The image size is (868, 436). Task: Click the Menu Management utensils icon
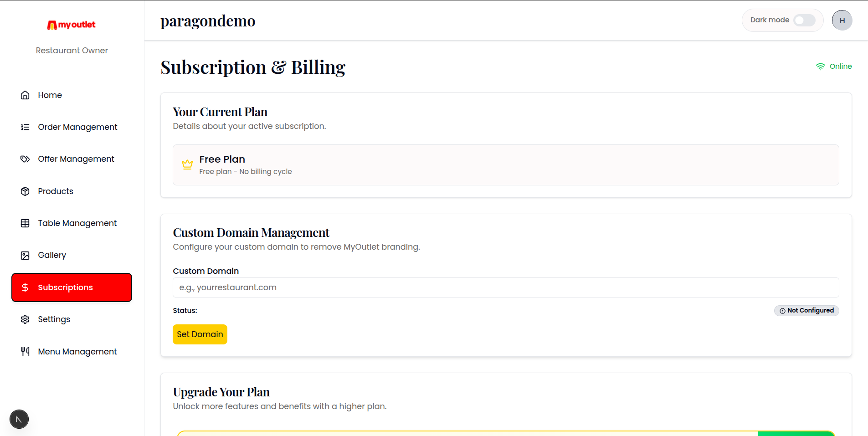click(25, 352)
